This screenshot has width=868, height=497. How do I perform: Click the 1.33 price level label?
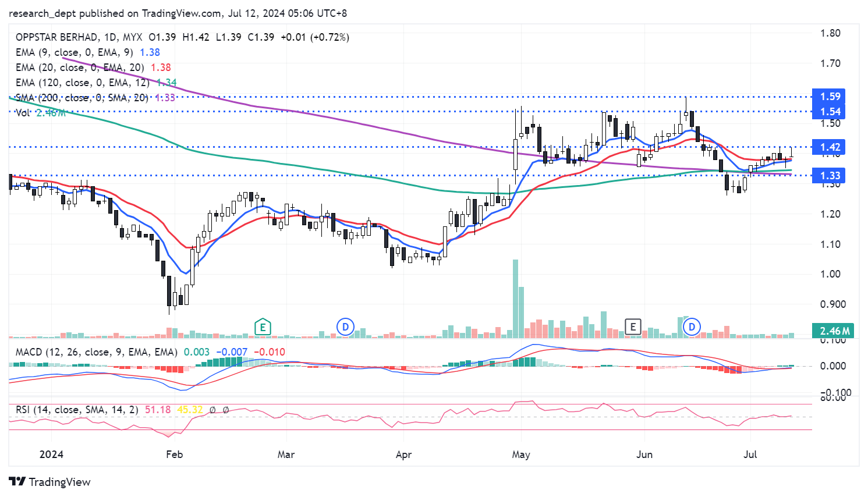click(x=830, y=176)
